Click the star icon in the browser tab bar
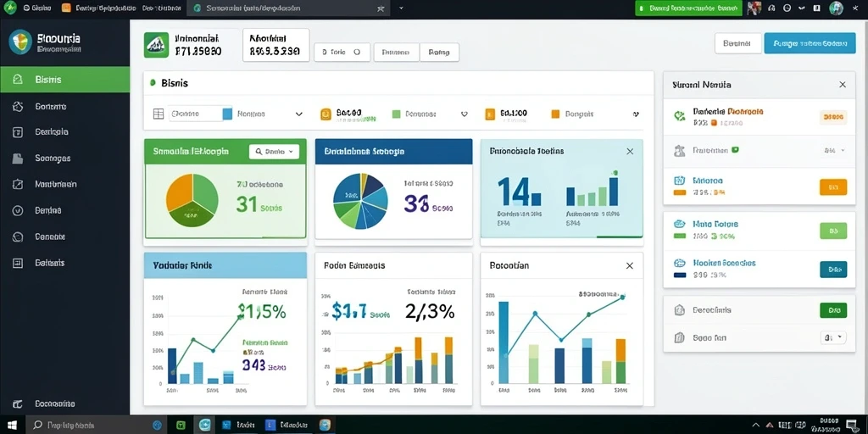 (380, 8)
